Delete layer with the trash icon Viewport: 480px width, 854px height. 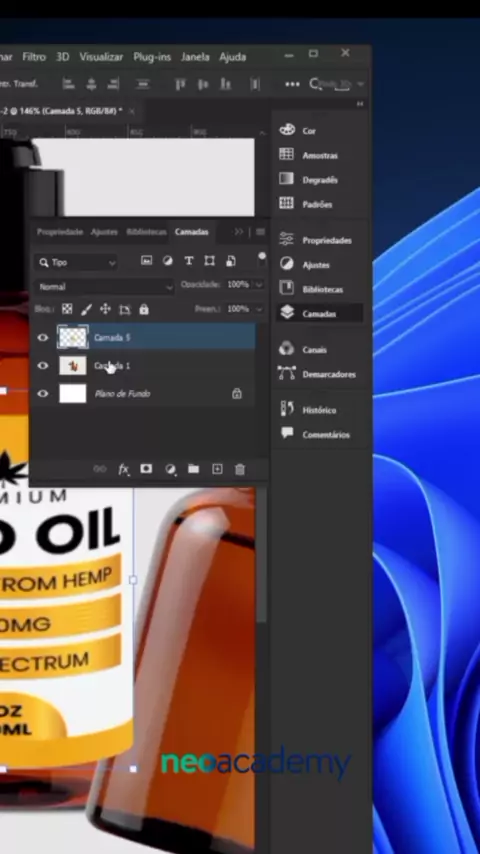pos(240,469)
